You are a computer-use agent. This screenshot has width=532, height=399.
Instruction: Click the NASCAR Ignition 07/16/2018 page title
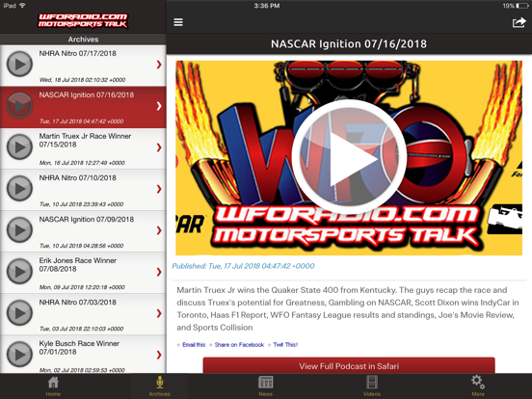[349, 43]
